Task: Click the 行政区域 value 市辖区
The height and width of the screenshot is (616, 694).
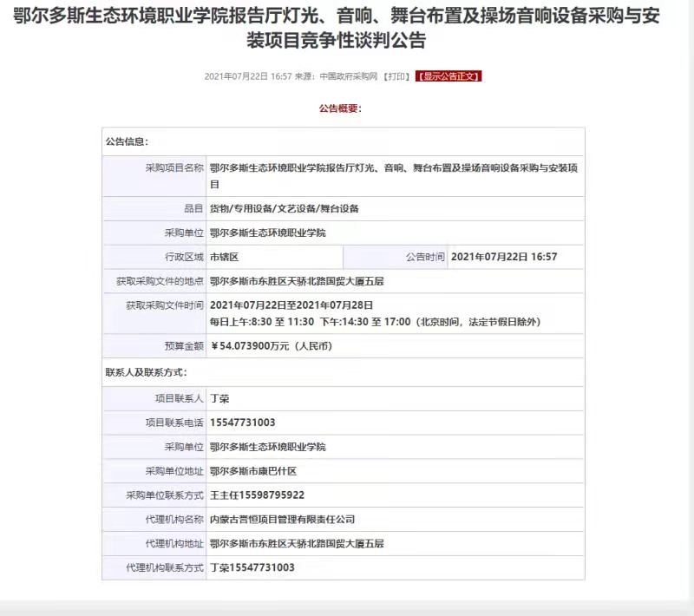Action: tap(224, 258)
